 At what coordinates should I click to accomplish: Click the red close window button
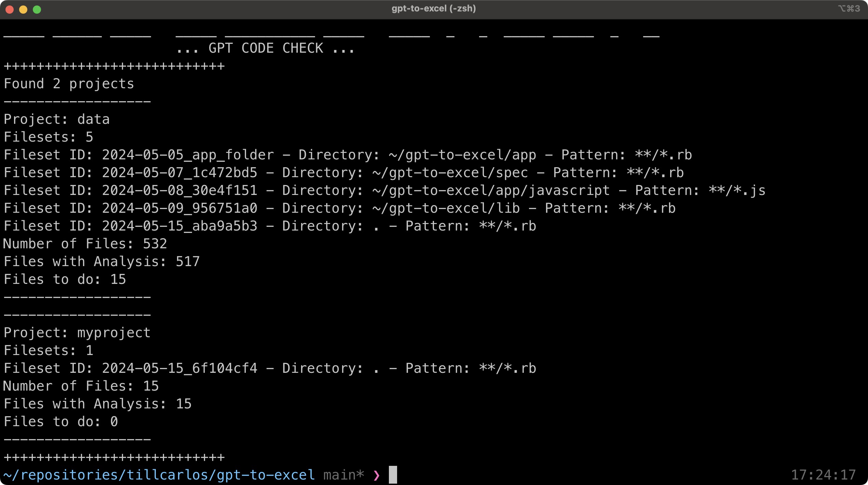pos(10,10)
